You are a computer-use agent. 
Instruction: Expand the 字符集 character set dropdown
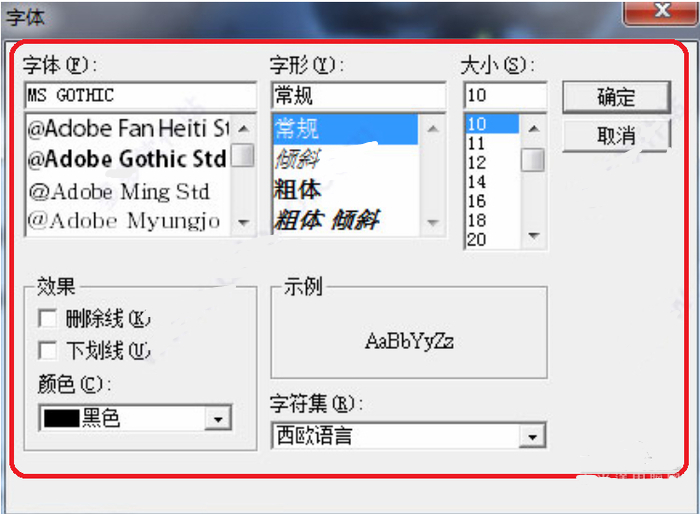click(x=535, y=436)
